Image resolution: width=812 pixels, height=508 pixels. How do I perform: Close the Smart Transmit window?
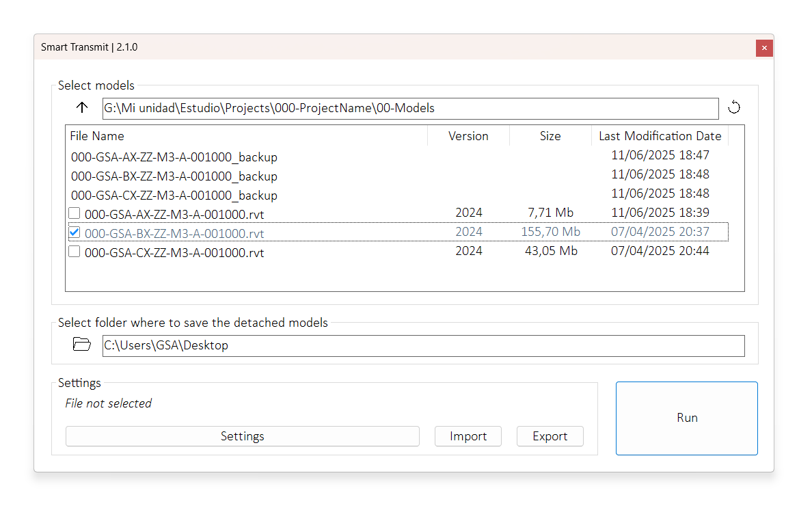coord(764,48)
